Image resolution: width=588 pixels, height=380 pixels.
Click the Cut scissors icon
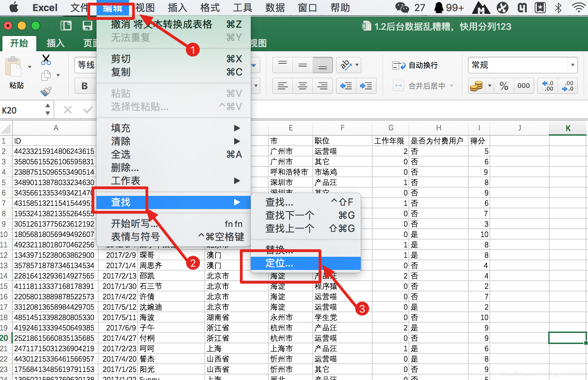click(46, 60)
